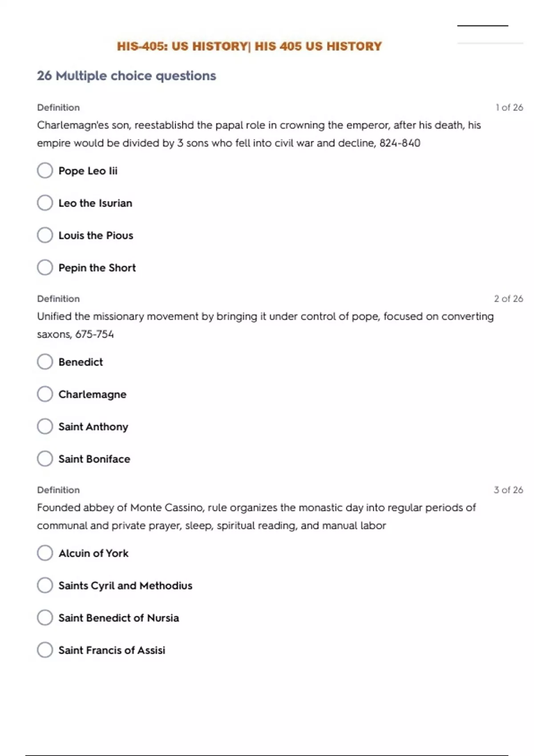534x756 pixels.
Task: Select Louis the Pious answer
Action: 45,235
